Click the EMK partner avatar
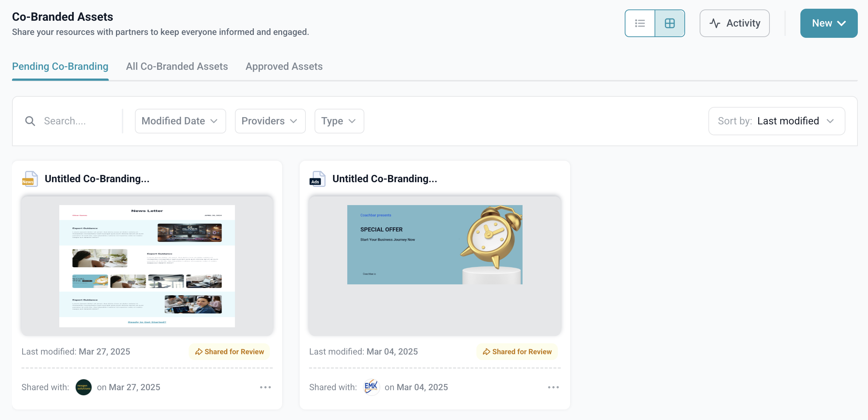The width and height of the screenshot is (868, 420). (371, 387)
